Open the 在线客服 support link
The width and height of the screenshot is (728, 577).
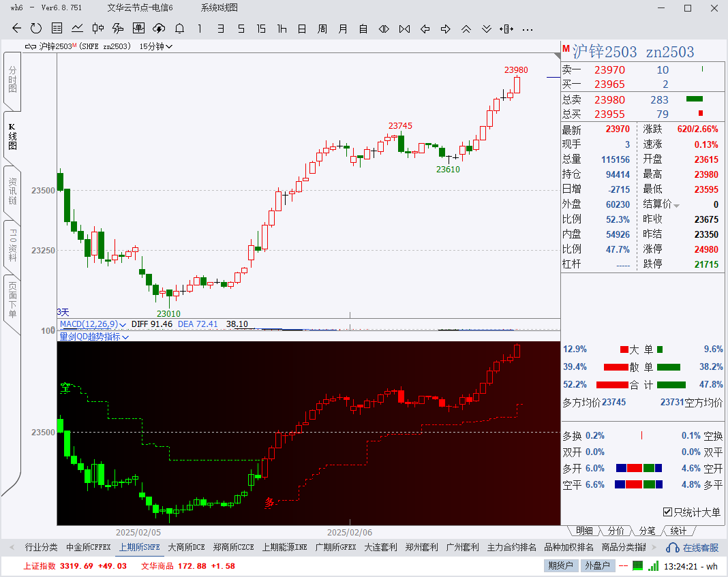694,547
